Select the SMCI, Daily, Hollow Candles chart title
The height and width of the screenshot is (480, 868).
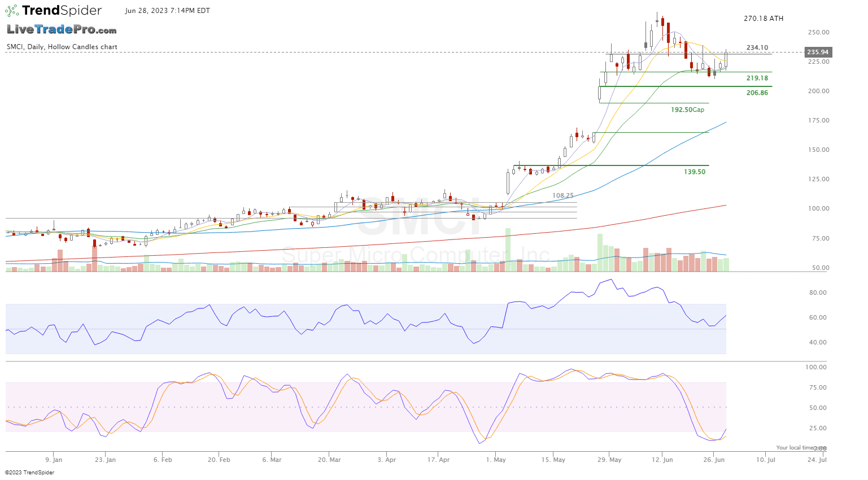click(62, 47)
